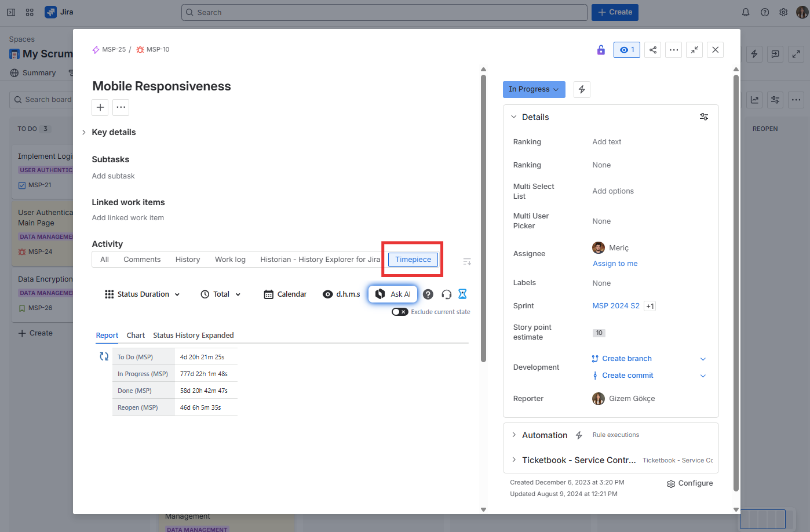810x532 pixels.
Task: Click Add subtask
Action: coord(113,176)
